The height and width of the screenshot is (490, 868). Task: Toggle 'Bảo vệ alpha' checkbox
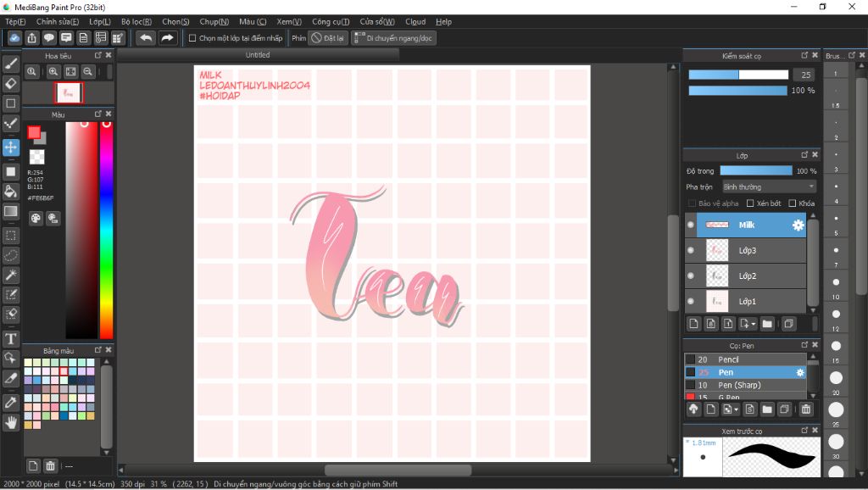click(692, 203)
